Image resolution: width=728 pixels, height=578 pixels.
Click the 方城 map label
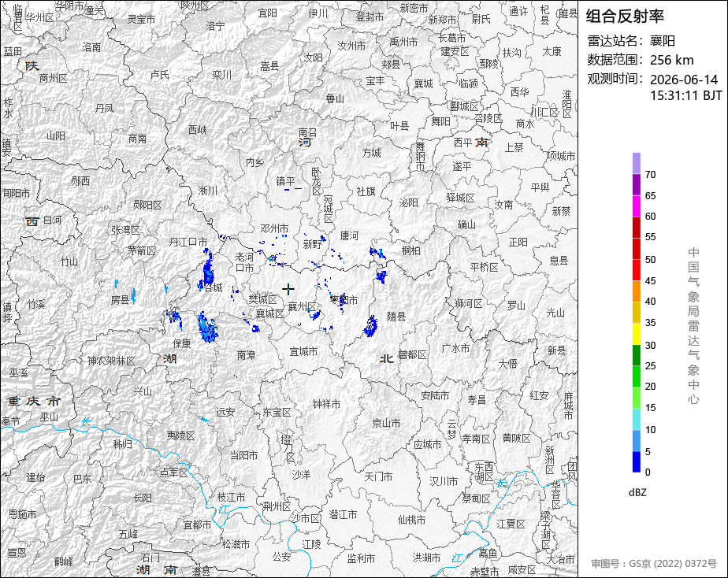click(x=371, y=153)
